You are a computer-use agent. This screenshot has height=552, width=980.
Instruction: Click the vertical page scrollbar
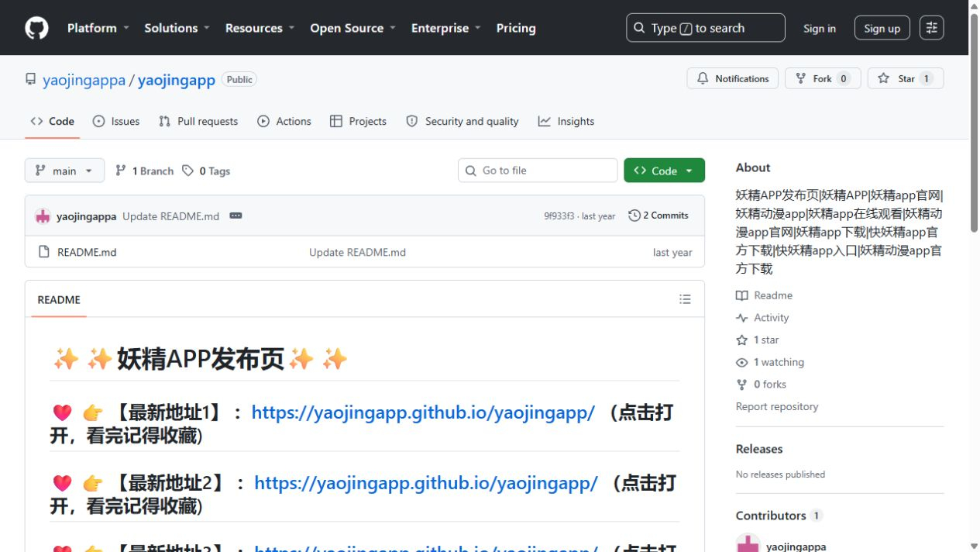(x=975, y=124)
